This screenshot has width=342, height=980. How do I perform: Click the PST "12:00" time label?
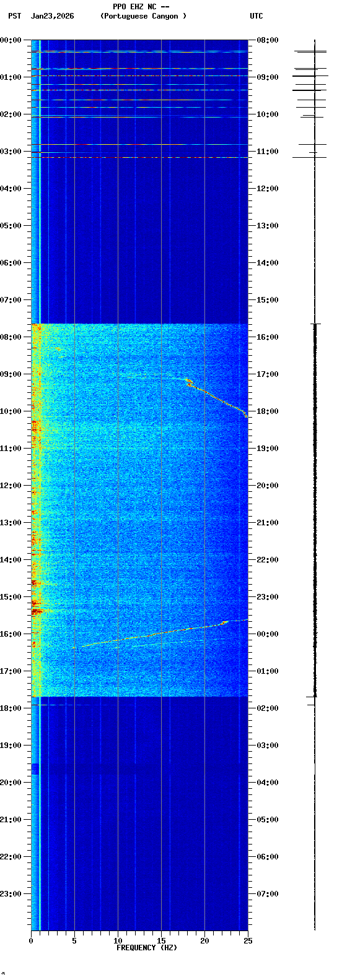point(11,485)
